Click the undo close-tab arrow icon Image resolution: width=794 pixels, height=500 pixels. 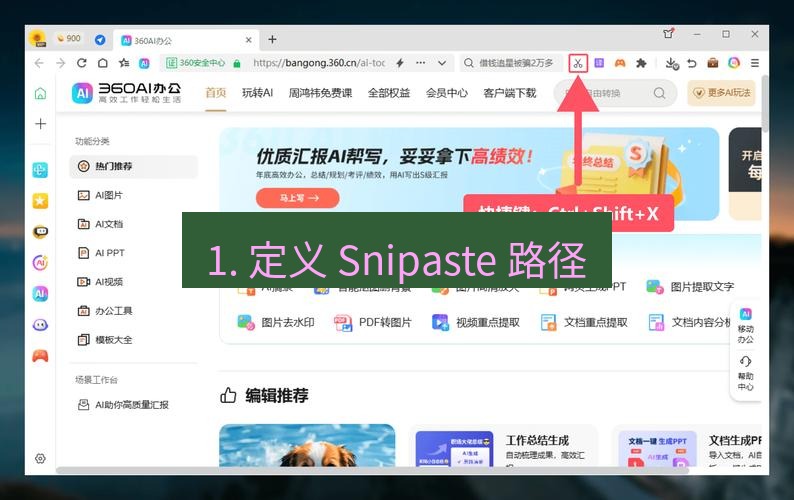(x=692, y=63)
